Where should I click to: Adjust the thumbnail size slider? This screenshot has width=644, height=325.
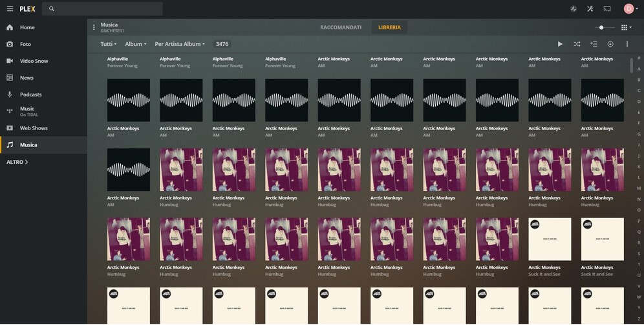pyautogui.click(x=604, y=28)
